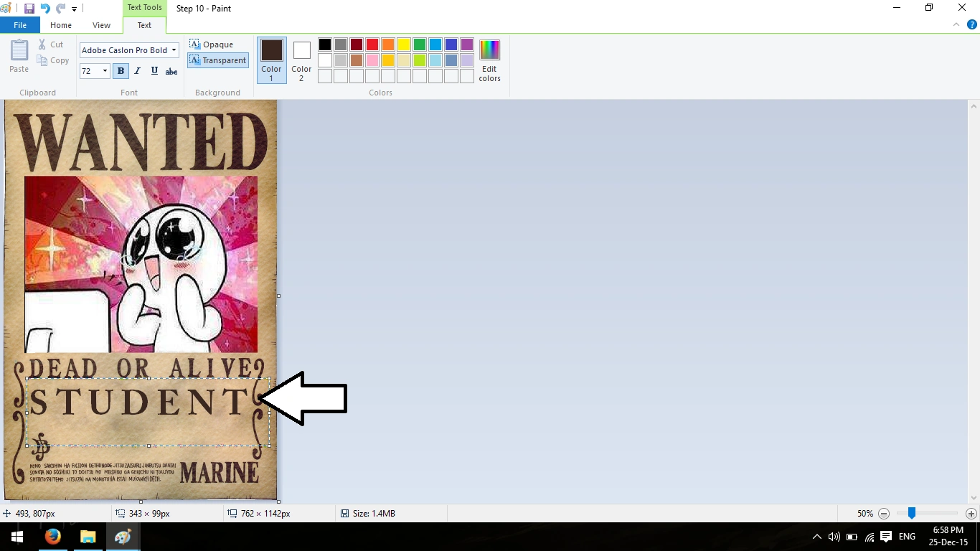Select Opaque background option
The width and height of the screenshot is (980, 551).
click(x=212, y=44)
